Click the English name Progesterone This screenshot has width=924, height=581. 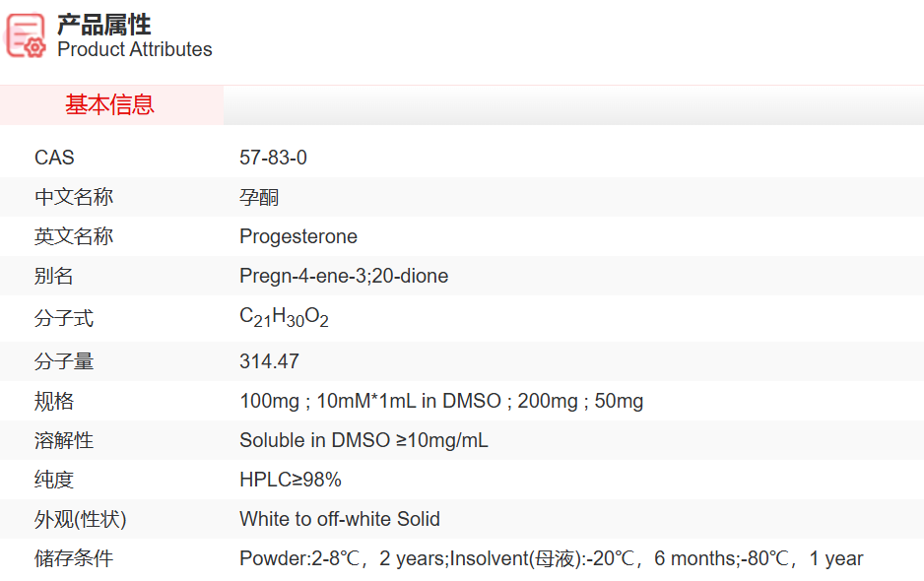click(298, 236)
